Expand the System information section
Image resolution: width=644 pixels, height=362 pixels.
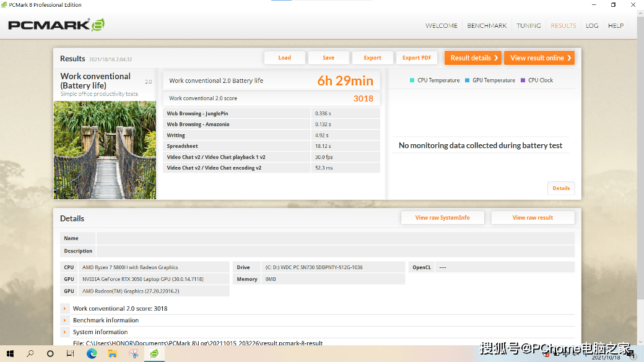click(64, 332)
